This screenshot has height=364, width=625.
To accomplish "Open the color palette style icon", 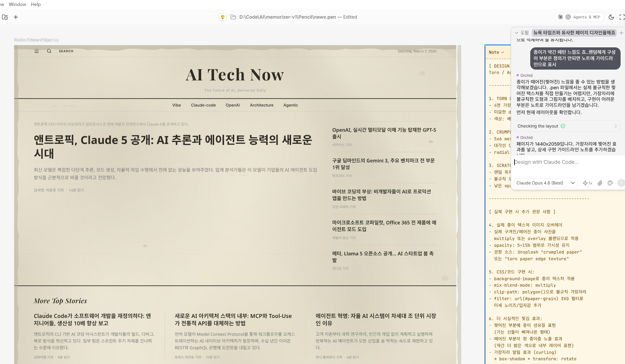I will 610,183.
